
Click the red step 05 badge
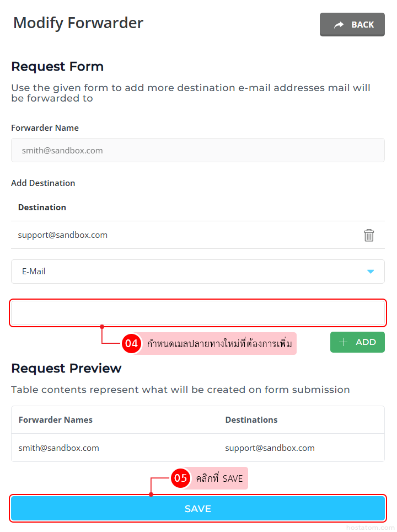pyautogui.click(x=180, y=478)
